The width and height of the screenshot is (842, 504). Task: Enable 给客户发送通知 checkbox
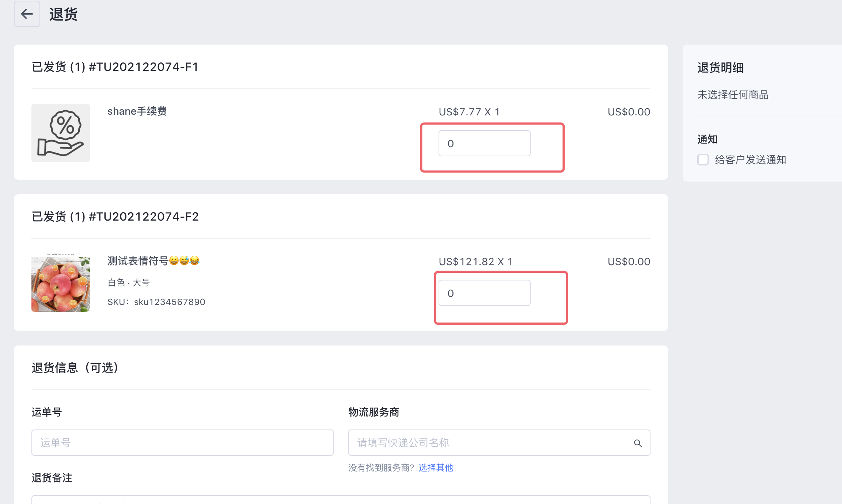coord(703,160)
